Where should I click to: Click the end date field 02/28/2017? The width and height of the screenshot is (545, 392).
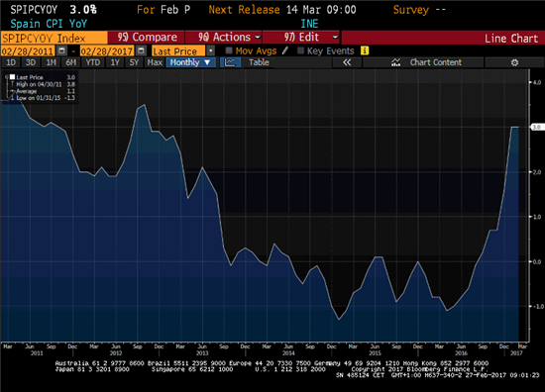[107, 51]
